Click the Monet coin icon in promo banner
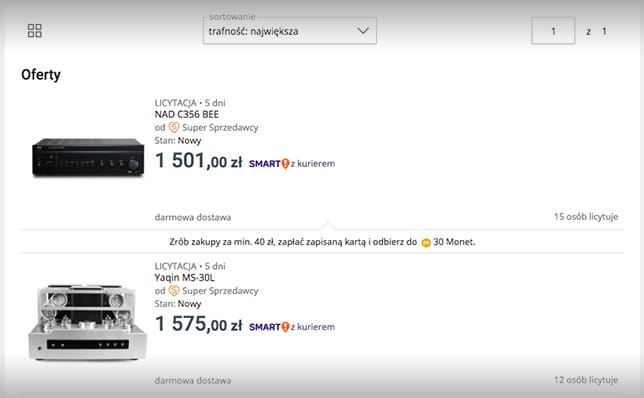The height and width of the screenshot is (398, 644). tap(426, 242)
